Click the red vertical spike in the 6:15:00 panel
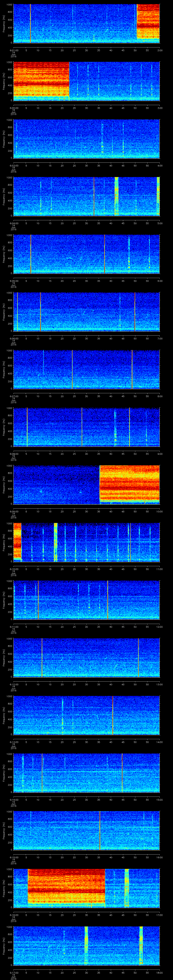Viewport: 173px width, 980px height. pyautogui.click(x=100, y=831)
